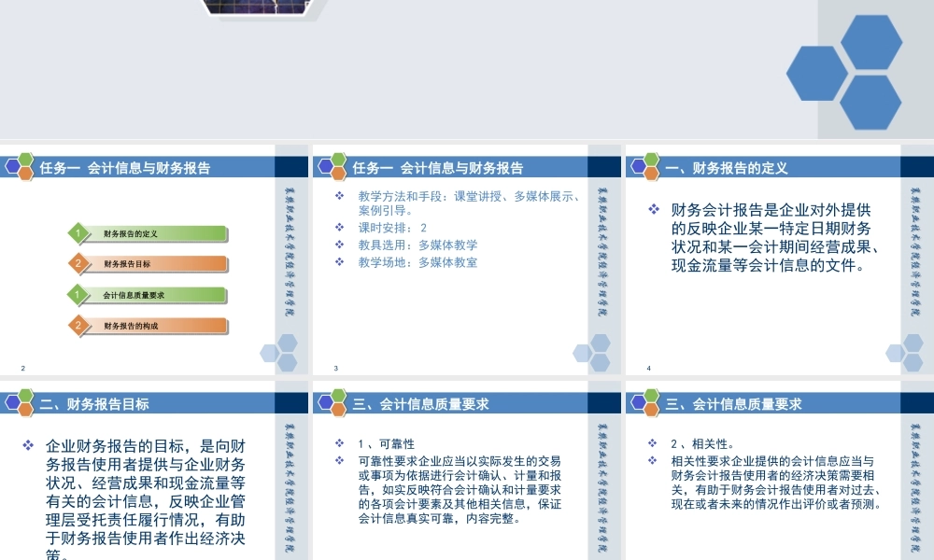Click the blue hexagon icon in slide 2's header
934x560 pixels.
[x=13, y=168]
